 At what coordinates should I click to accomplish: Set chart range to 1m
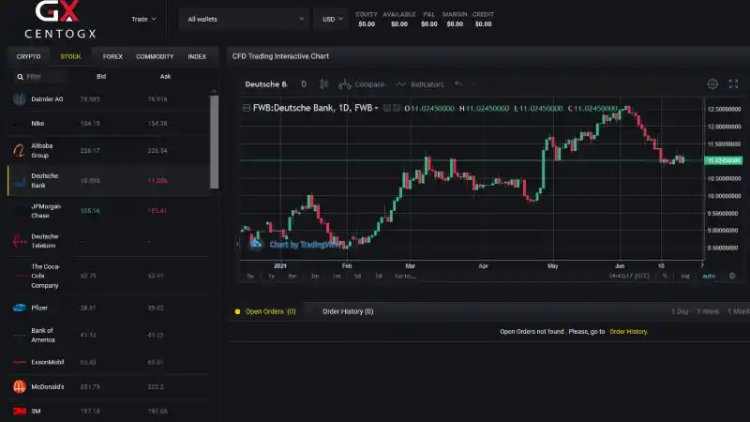pos(337,276)
